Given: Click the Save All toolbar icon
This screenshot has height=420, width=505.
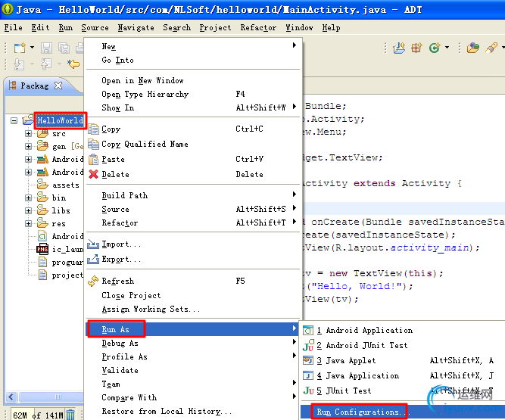Looking at the screenshot, I should click(x=64, y=48).
